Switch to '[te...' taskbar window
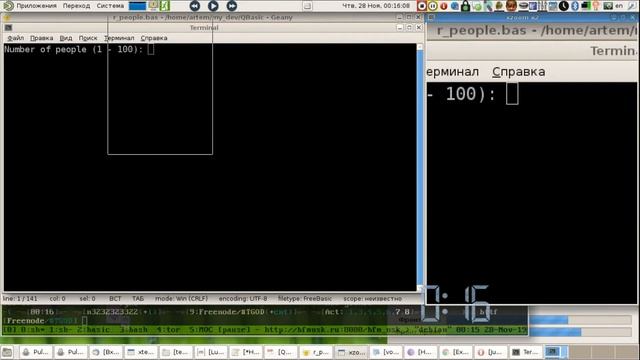Screen dimensions: 640x360 pyautogui.click(x=175, y=352)
